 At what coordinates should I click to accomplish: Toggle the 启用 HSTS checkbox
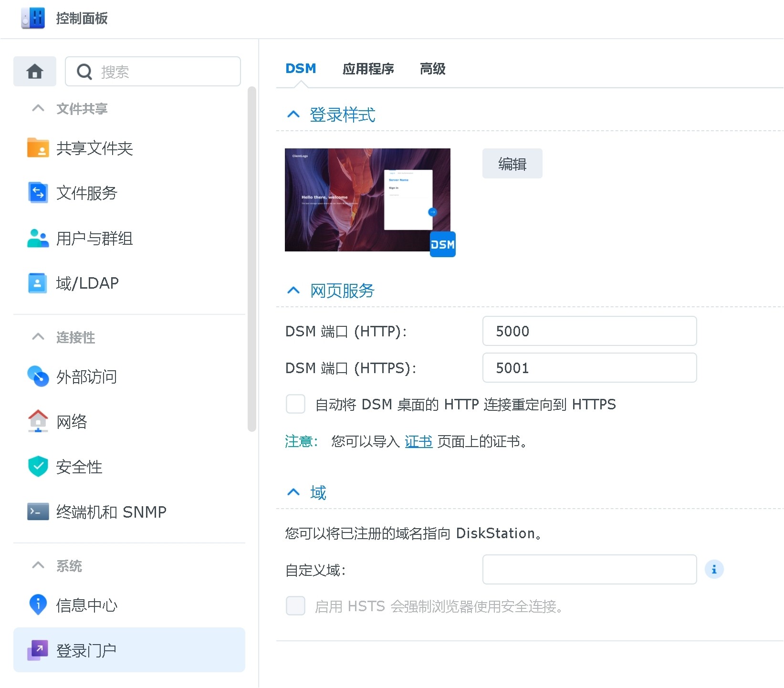[x=295, y=605]
